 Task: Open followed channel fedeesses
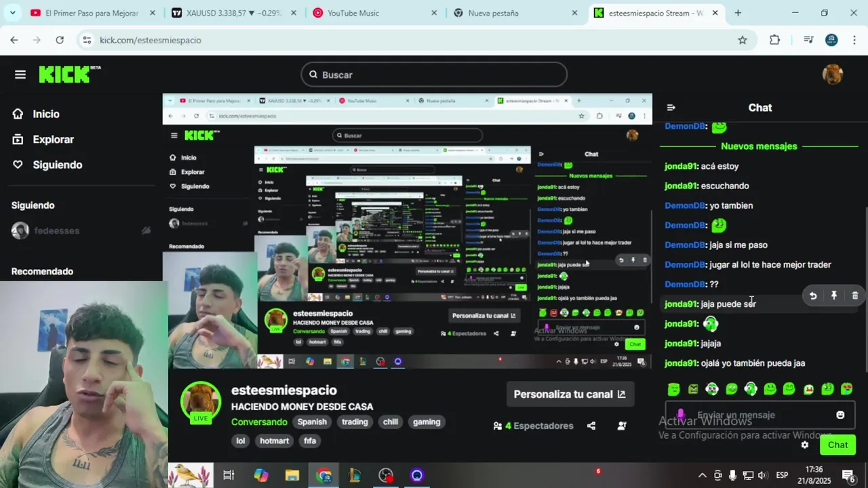(x=56, y=230)
